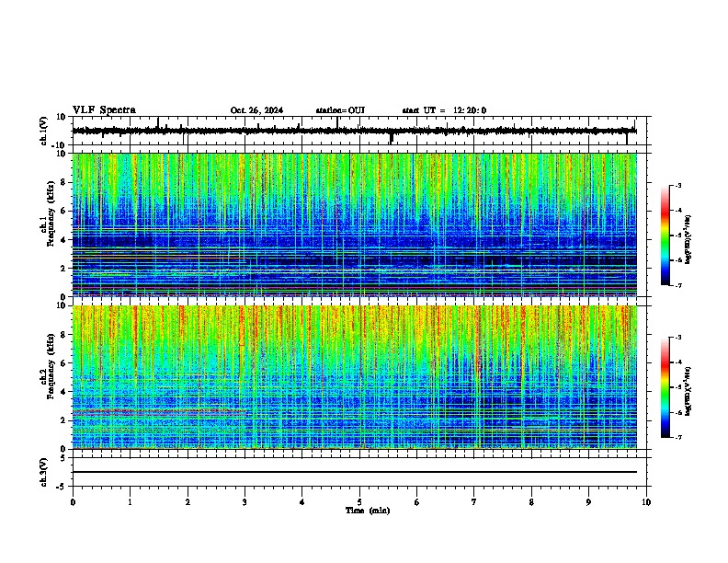The width and height of the screenshot is (728, 563).
Task: Click the ch.1 "Frequency (kHz)" axis label
Action: [x=51, y=214]
